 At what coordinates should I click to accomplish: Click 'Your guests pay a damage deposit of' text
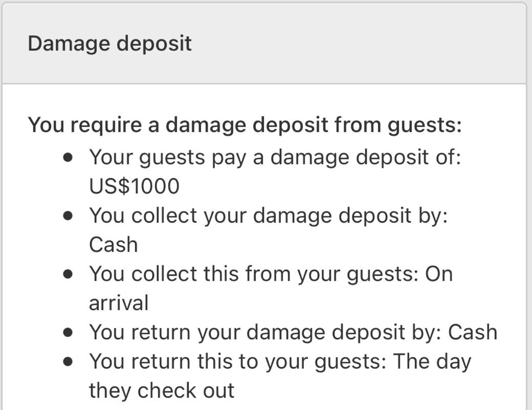[275, 158]
